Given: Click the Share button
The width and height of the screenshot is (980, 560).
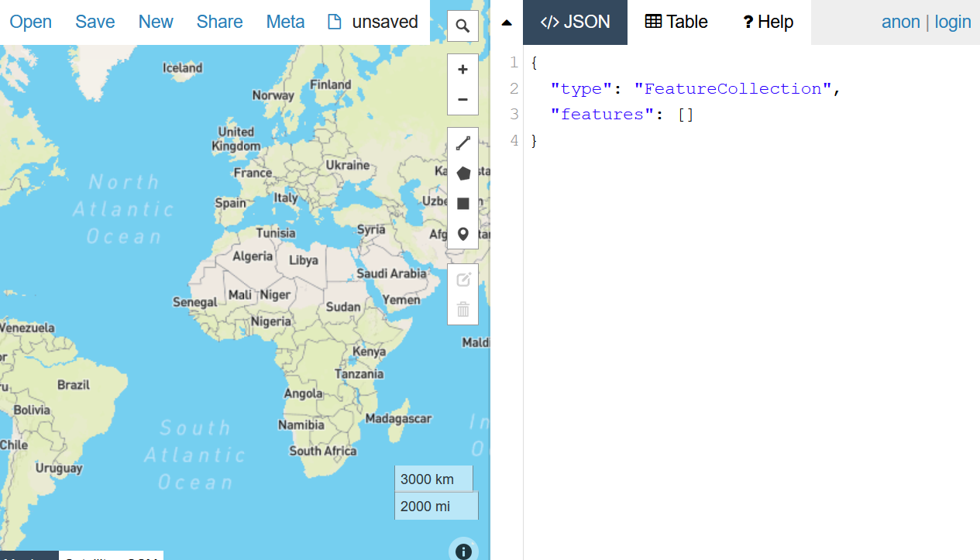Looking at the screenshot, I should [x=219, y=22].
